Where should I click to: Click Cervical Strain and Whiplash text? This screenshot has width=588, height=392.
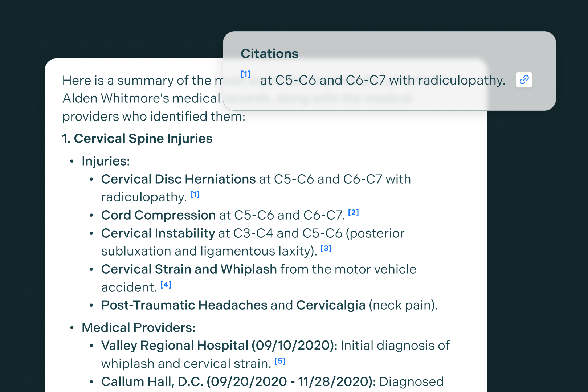(x=189, y=269)
